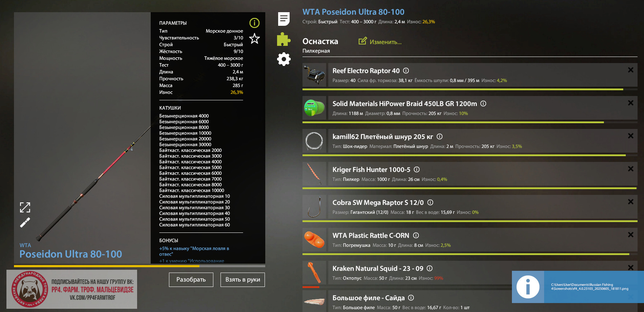This screenshot has height=312, width=644.
Task: Select the green braid spool thumbnail
Action: coord(314,108)
